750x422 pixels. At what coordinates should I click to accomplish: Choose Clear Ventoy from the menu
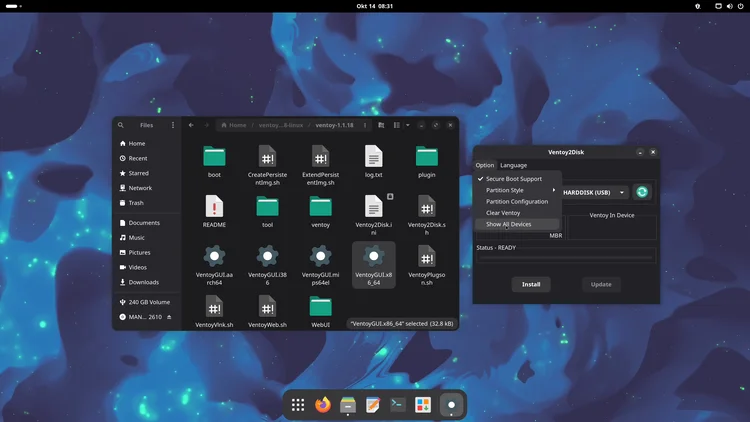coord(517,213)
